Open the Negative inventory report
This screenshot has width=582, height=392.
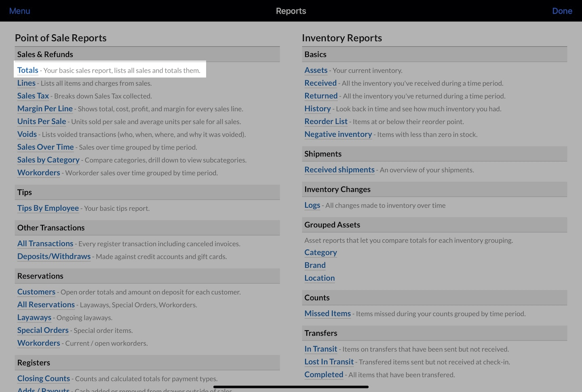pos(338,134)
